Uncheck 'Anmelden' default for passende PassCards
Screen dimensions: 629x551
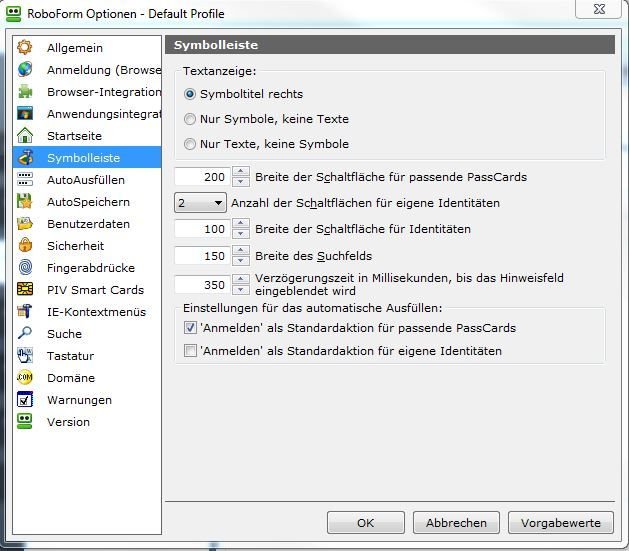[190, 328]
